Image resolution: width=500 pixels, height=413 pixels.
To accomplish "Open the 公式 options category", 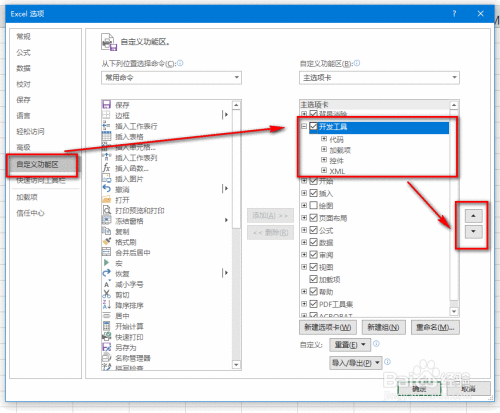I will (24, 53).
